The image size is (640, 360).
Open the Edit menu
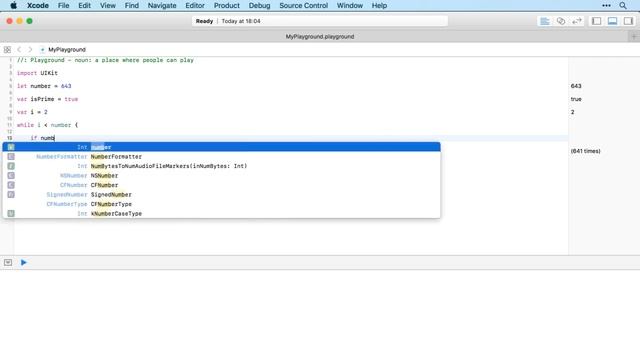pos(84,6)
